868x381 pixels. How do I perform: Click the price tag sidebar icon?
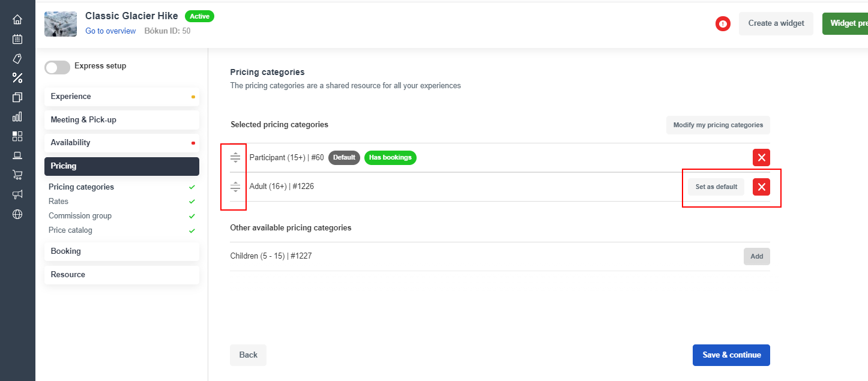17,59
